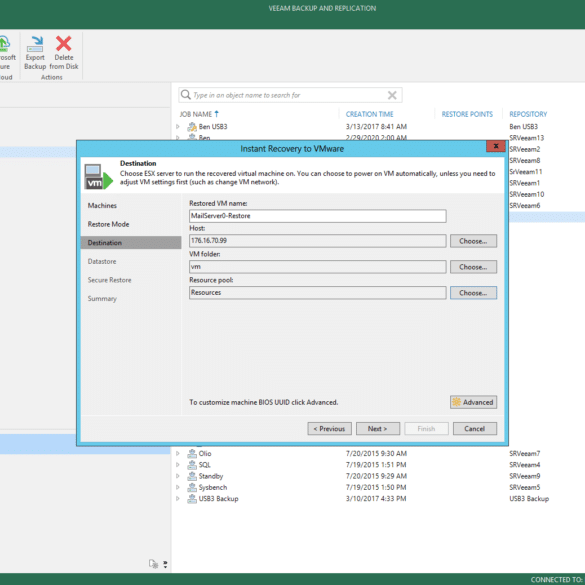Open Advanced BIOS UUID settings
This screenshot has width=585, height=585.
click(473, 402)
